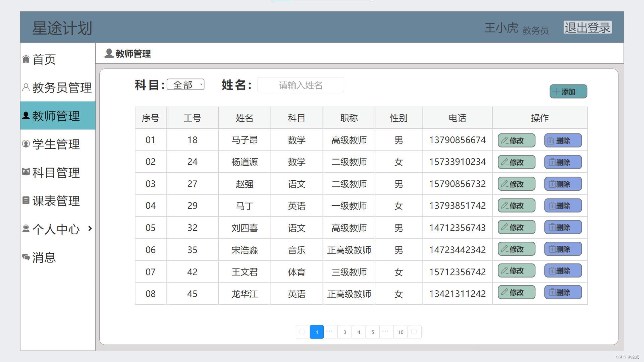Go to next page in pagination
Screen dimensions: 644x362
pyautogui.click(x=414, y=332)
